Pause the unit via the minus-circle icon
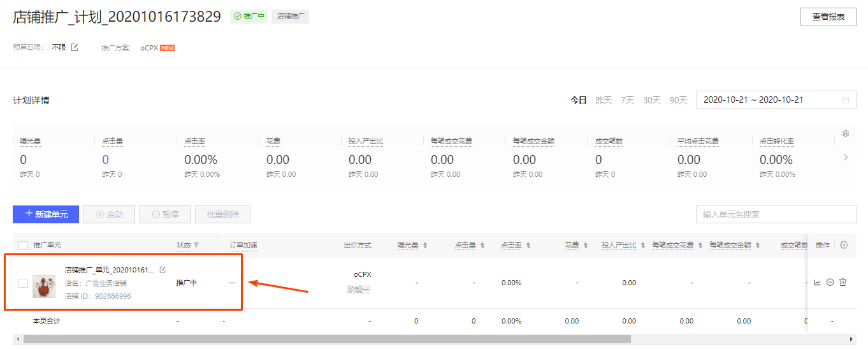 (x=830, y=283)
